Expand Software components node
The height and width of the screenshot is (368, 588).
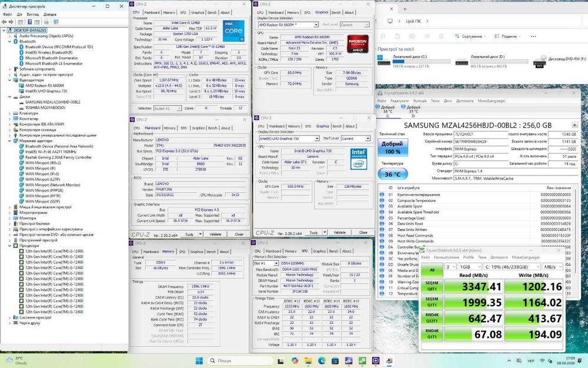tap(10, 69)
